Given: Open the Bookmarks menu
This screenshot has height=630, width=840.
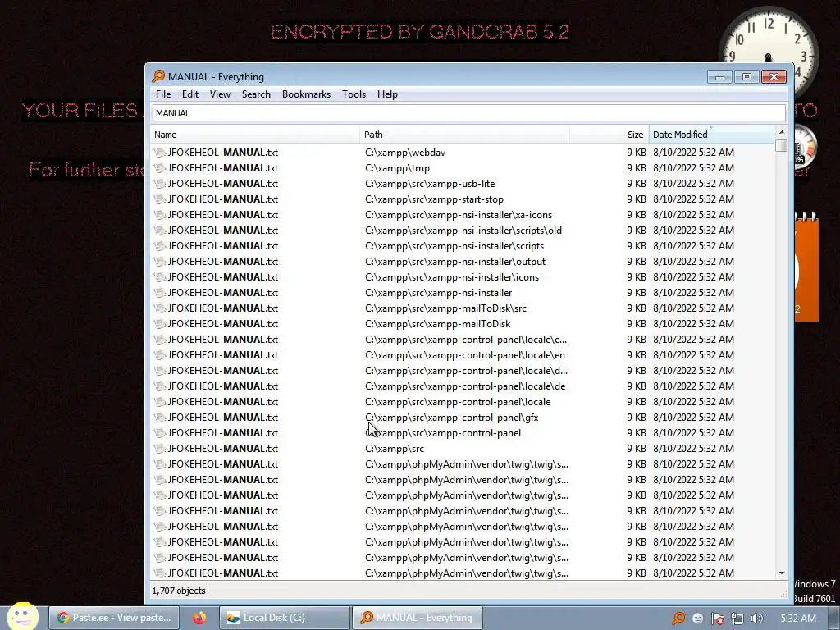Looking at the screenshot, I should coord(306,94).
